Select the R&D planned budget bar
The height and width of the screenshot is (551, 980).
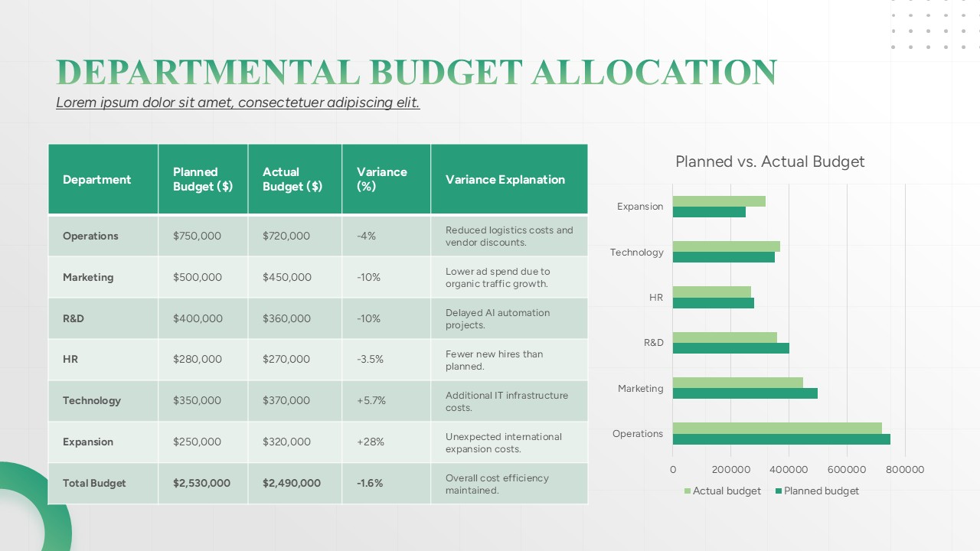pyautogui.click(x=731, y=348)
